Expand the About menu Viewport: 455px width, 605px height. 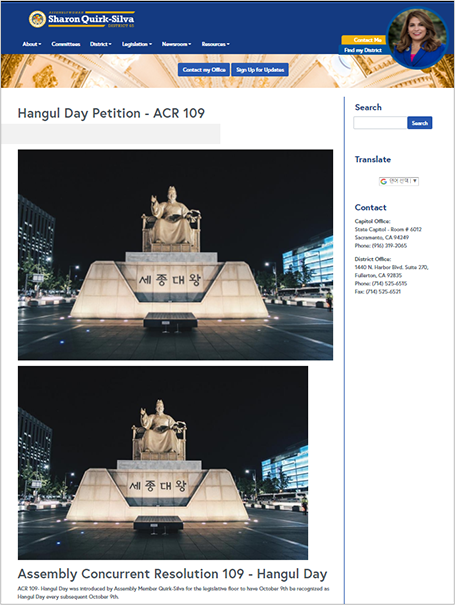tap(32, 44)
